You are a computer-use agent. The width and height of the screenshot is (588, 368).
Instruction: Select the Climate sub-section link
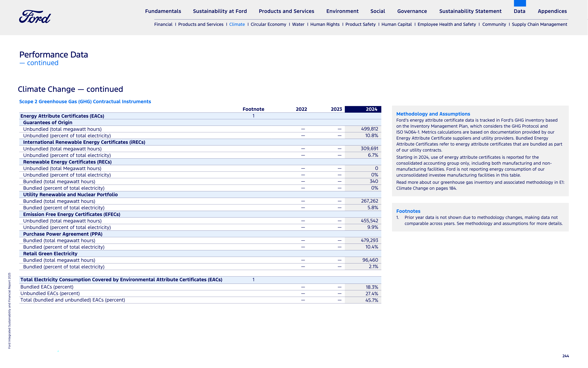(237, 24)
